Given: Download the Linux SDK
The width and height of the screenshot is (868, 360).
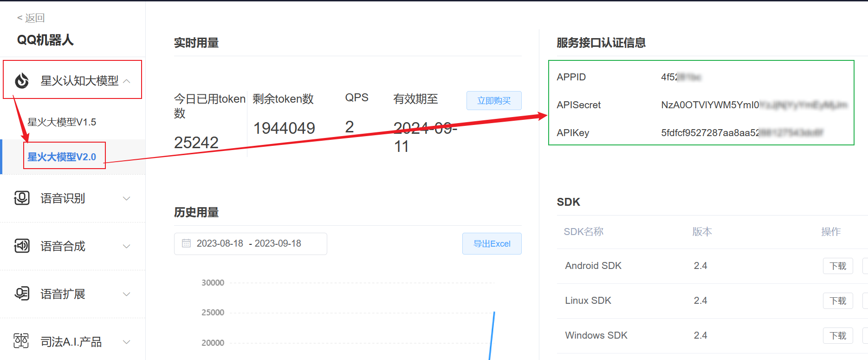Looking at the screenshot, I should pos(838,301).
